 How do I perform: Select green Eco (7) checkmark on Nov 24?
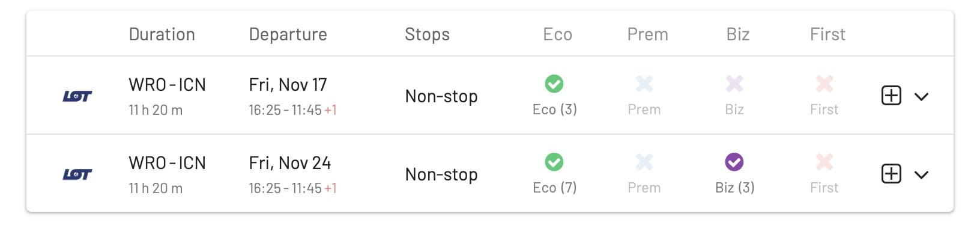pos(554,162)
